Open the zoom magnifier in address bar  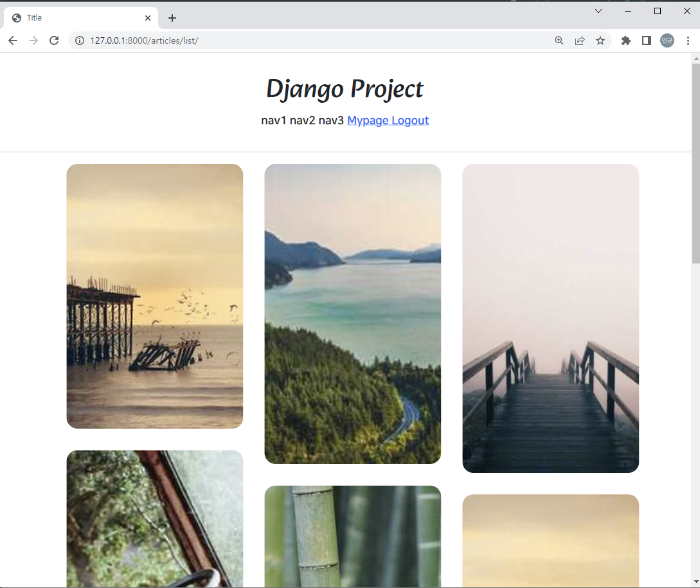point(559,40)
